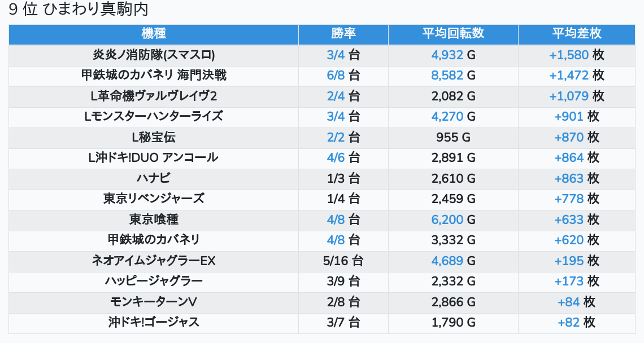644x343 pixels.
Task: Select the 東京リベンジャーズ machine name
Action: pos(154,199)
